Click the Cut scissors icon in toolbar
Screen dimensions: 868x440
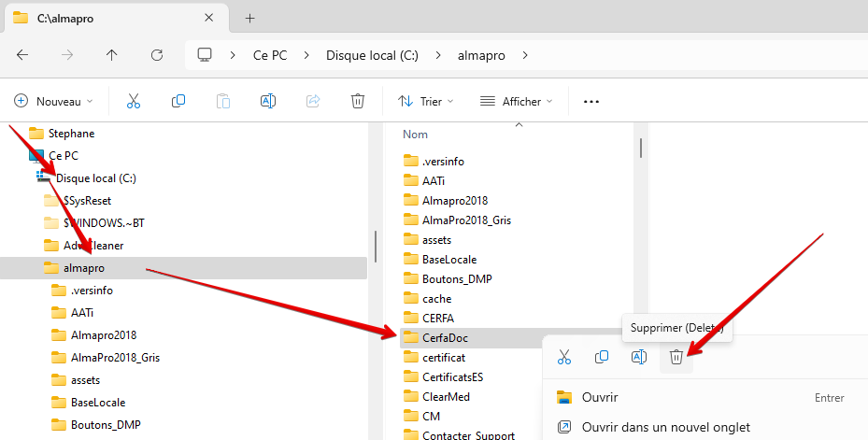click(134, 101)
